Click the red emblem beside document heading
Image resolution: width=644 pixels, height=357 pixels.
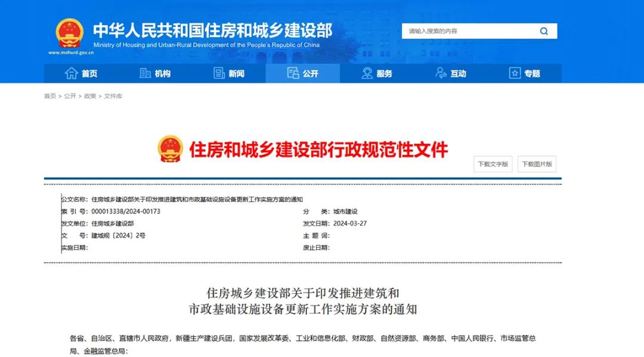[x=171, y=149]
